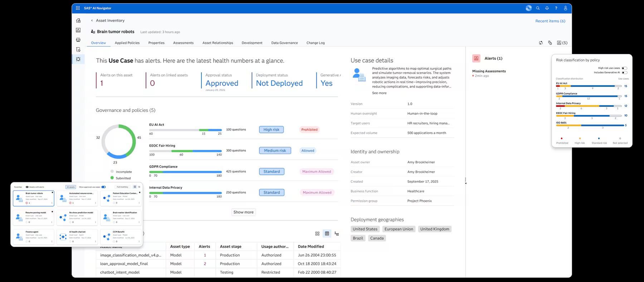The image size is (644, 282).
Task: Open the notifications bell
Action: click(x=547, y=8)
